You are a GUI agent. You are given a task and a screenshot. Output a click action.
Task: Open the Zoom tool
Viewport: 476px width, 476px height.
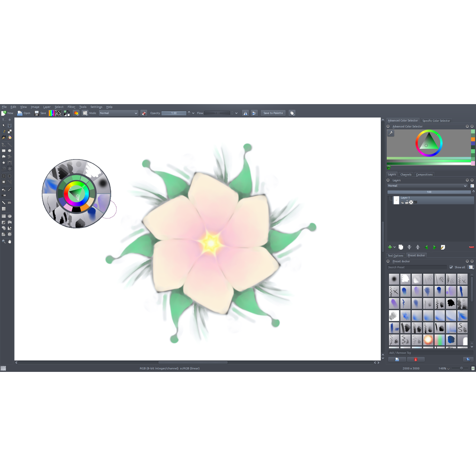[x=4, y=241]
